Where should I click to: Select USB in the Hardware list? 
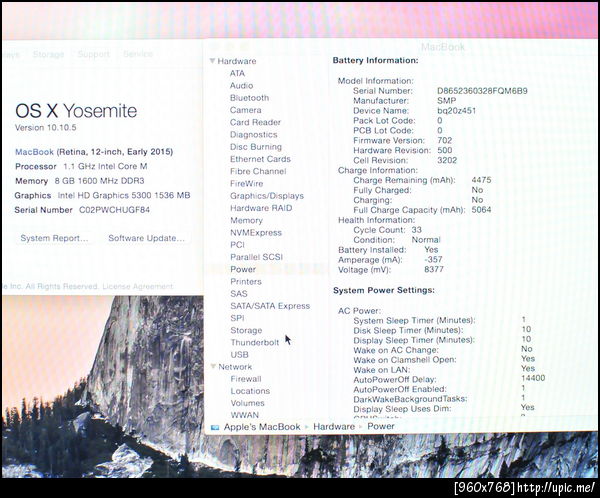[x=240, y=354]
